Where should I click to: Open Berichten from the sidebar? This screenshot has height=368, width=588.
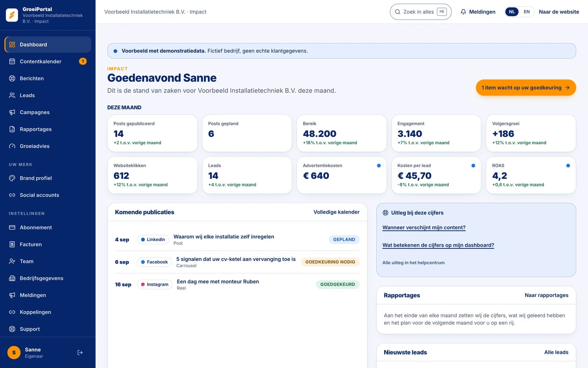click(x=48, y=78)
